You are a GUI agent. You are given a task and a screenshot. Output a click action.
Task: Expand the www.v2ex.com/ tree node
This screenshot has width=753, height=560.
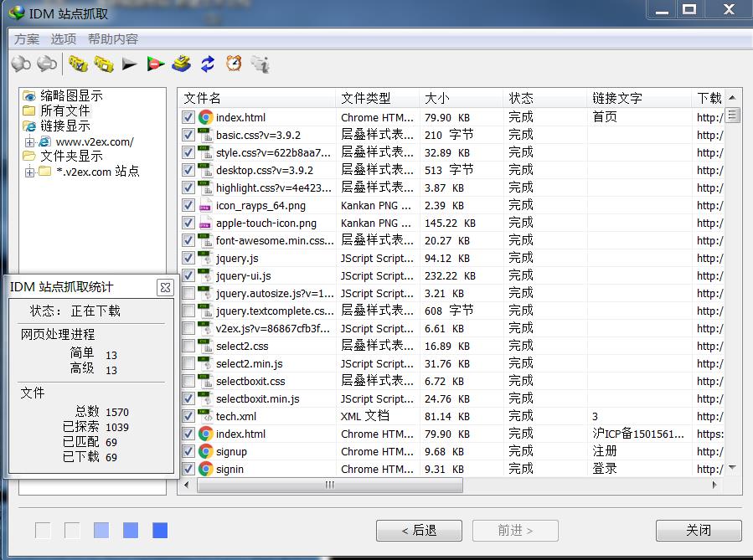coord(30,142)
